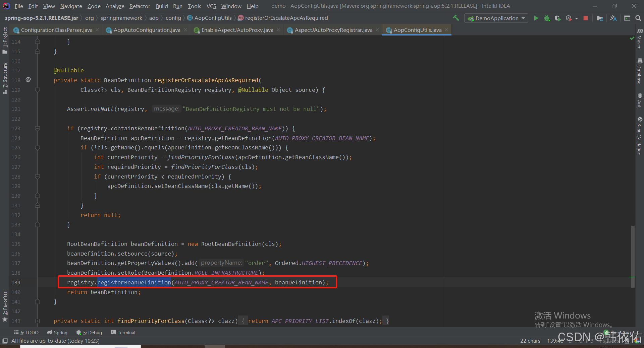Stop the running application with the red square

[586, 18]
